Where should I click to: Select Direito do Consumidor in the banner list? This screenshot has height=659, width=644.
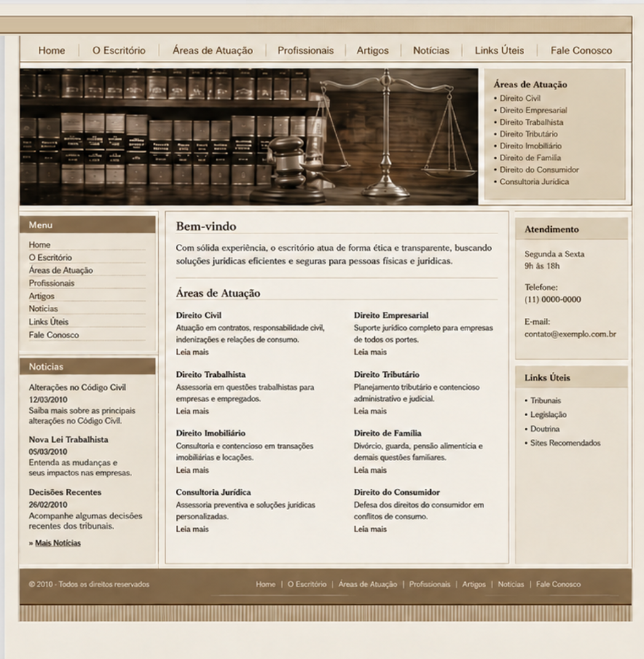point(539,170)
